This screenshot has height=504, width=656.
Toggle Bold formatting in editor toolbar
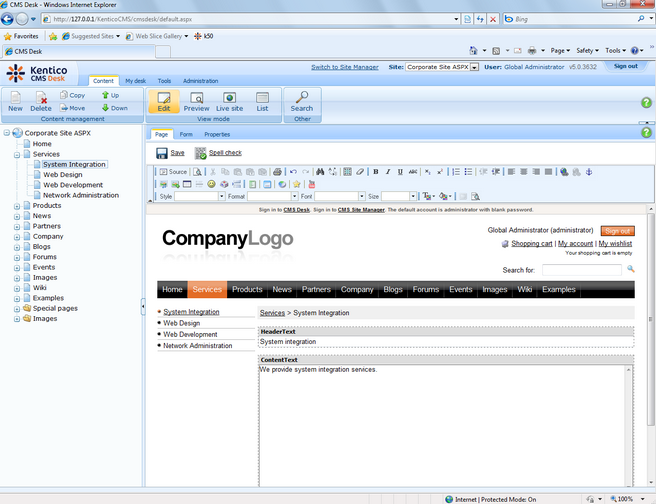(375, 172)
